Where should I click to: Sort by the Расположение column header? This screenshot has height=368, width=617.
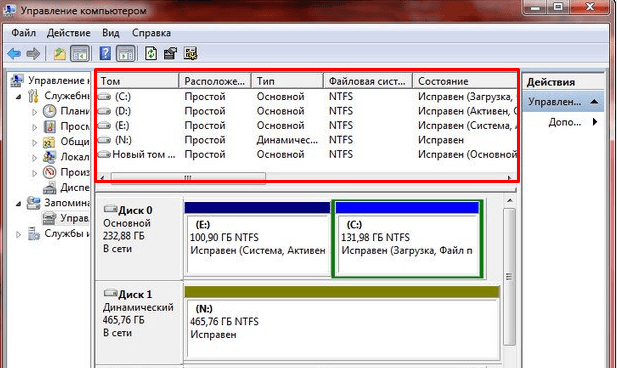coord(215,81)
